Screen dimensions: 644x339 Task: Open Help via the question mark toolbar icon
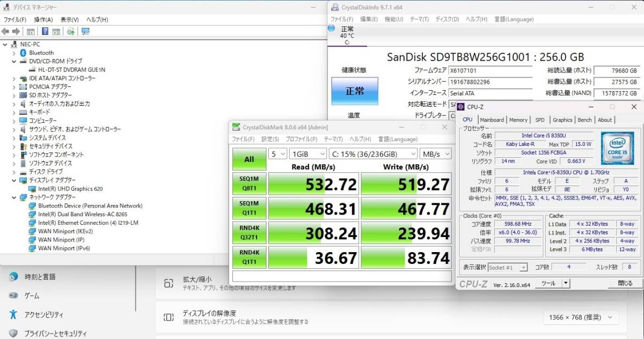point(45,31)
